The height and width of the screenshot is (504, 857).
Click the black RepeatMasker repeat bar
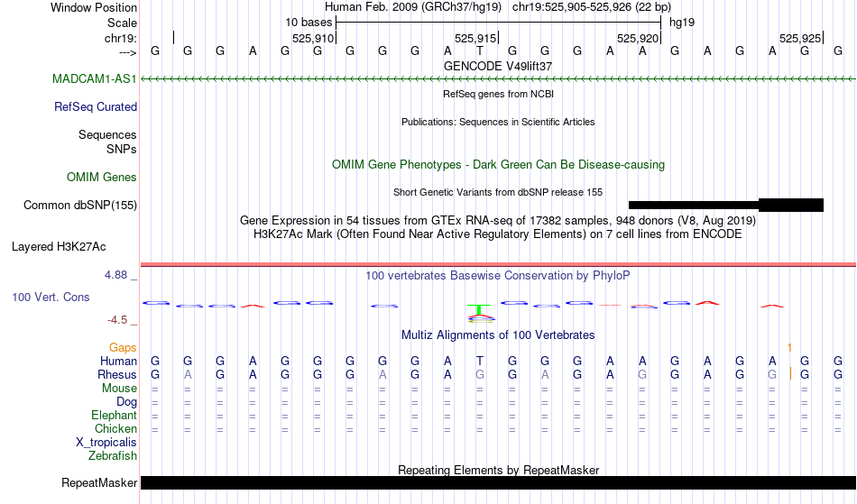point(499,482)
